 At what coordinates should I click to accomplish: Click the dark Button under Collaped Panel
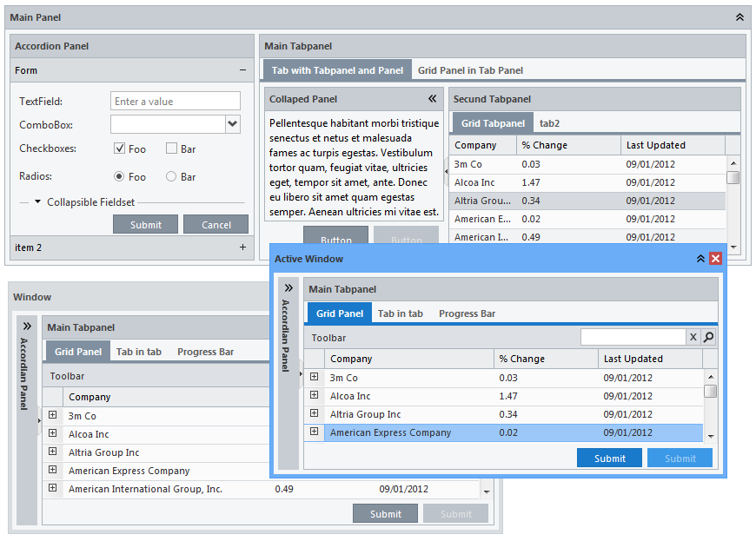335,236
